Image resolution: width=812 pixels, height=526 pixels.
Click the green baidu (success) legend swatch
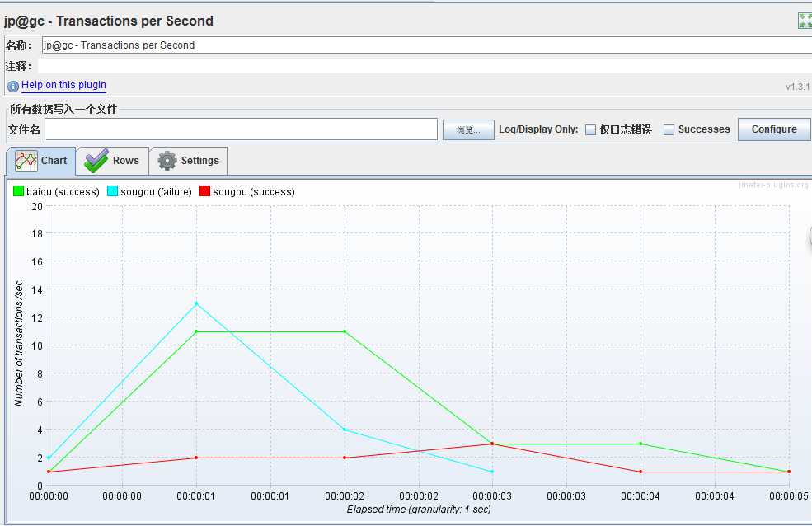[19, 191]
